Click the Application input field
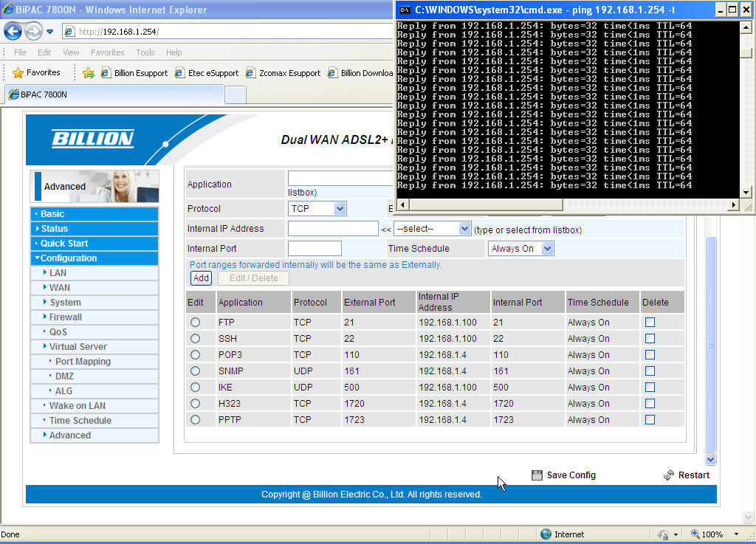The height and width of the screenshot is (544, 756). 341,179
